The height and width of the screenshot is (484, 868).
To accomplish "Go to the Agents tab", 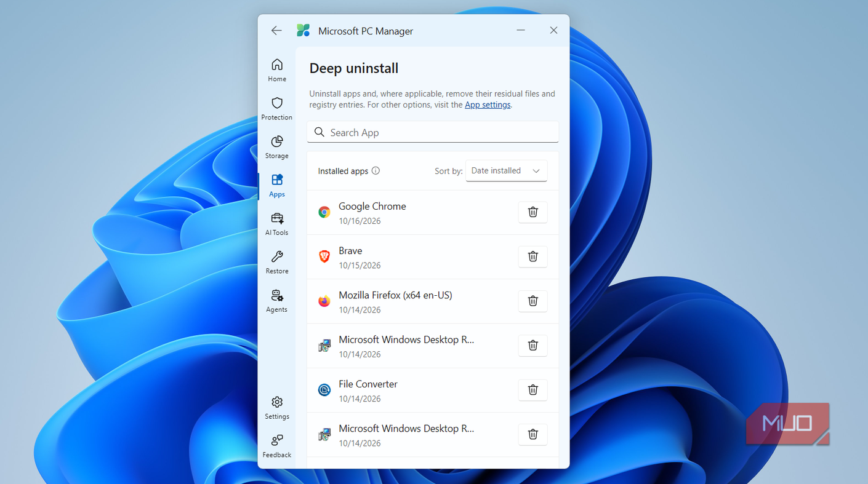I will (x=277, y=301).
